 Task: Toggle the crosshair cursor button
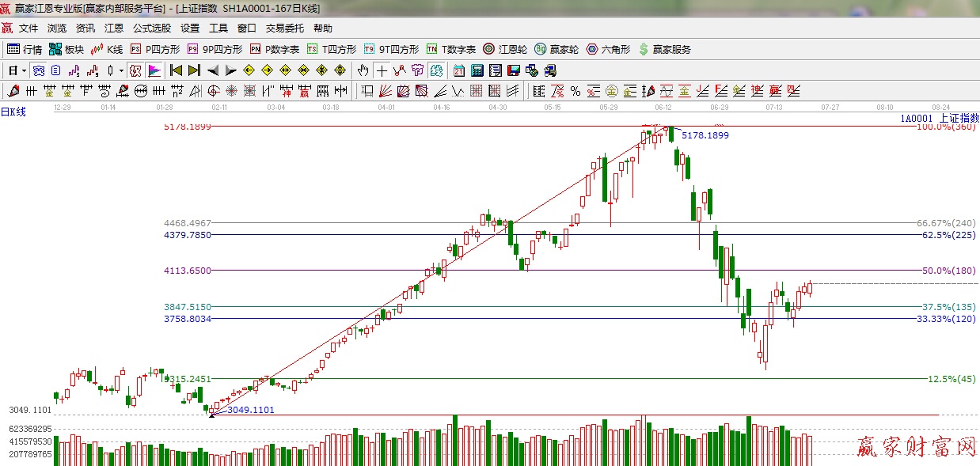point(382,70)
